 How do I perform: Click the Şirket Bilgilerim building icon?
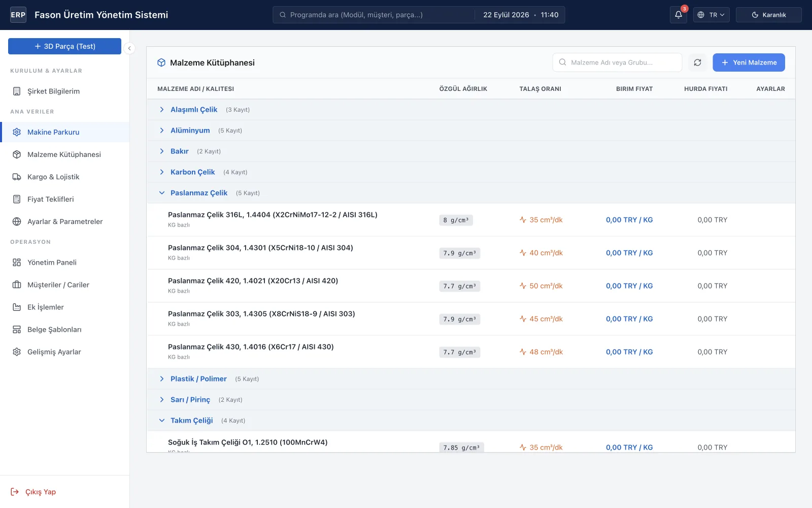[17, 91]
